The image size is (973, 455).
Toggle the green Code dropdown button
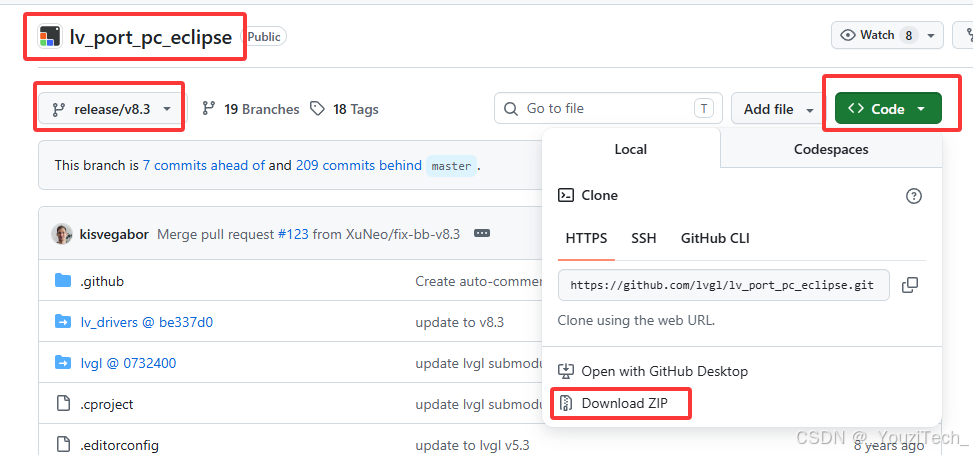tap(888, 109)
